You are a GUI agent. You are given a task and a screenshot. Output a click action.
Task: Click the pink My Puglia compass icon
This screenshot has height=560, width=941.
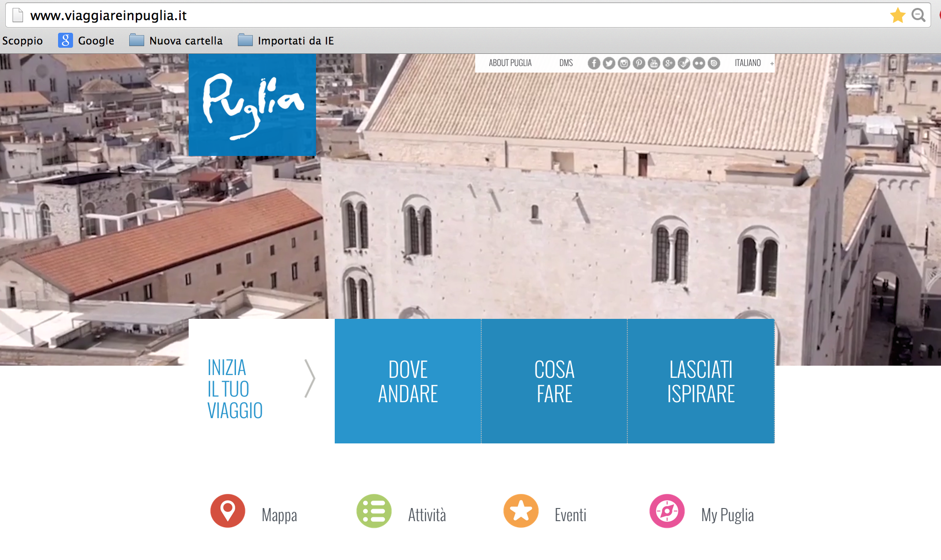[667, 511]
